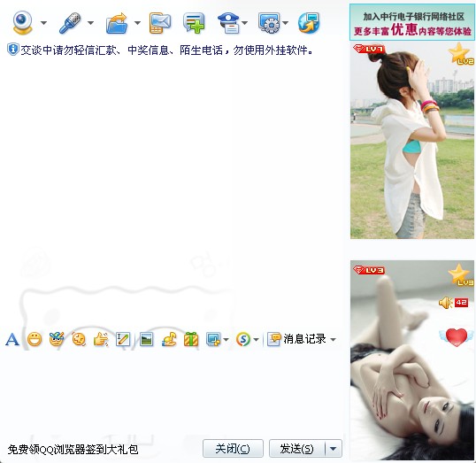Expand the 消息记录 dropdown arrow
The width and height of the screenshot is (476, 463).
pos(333,340)
